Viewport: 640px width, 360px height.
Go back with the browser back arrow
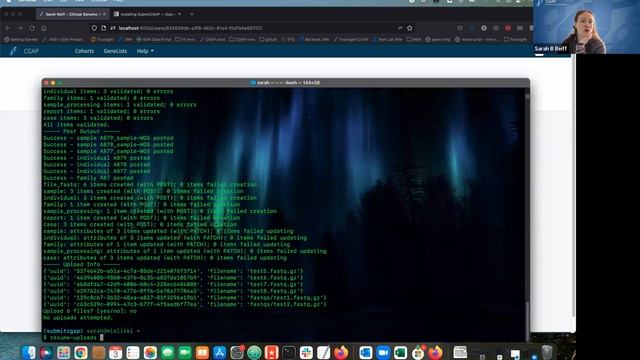point(8,28)
